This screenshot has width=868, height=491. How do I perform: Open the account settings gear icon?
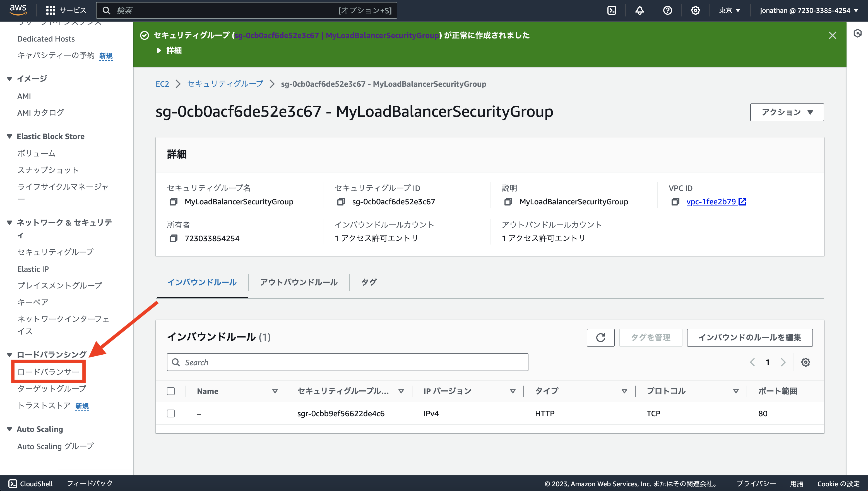pyautogui.click(x=695, y=10)
